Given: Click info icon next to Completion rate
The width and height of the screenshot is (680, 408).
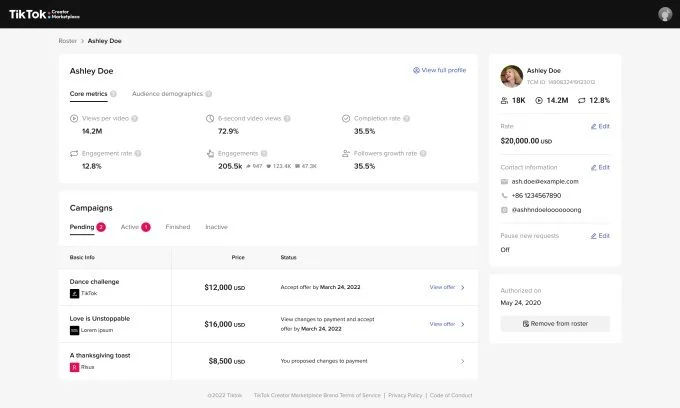Looking at the screenshot, I should click(408, 118).
